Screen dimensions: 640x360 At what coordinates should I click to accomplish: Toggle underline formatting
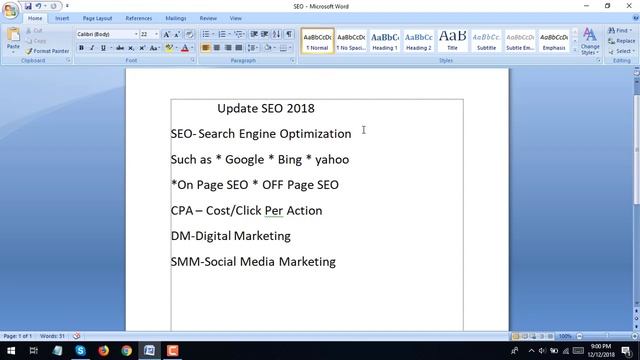pos(103,48)
